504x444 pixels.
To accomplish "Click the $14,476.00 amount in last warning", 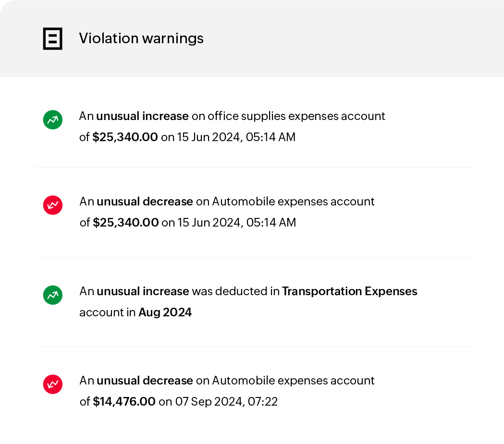I will [124, 401].
